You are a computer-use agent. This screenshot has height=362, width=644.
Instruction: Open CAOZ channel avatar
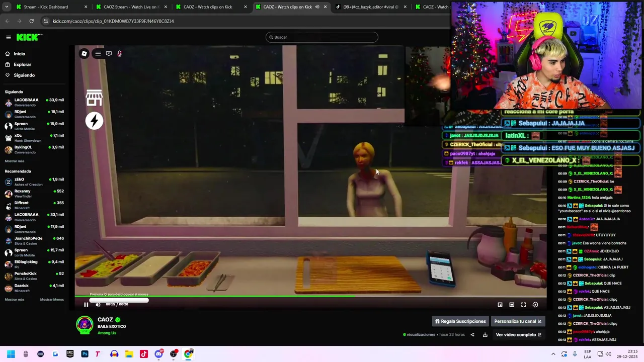[85, 325]
